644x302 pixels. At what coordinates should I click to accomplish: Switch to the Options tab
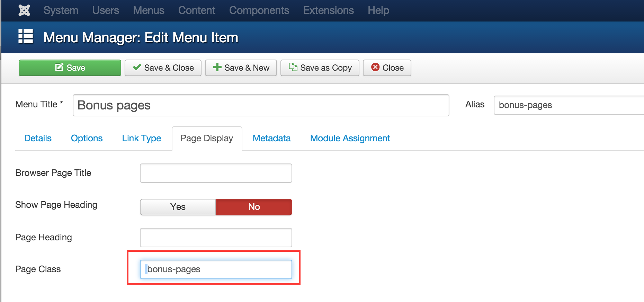pos(87,139)
